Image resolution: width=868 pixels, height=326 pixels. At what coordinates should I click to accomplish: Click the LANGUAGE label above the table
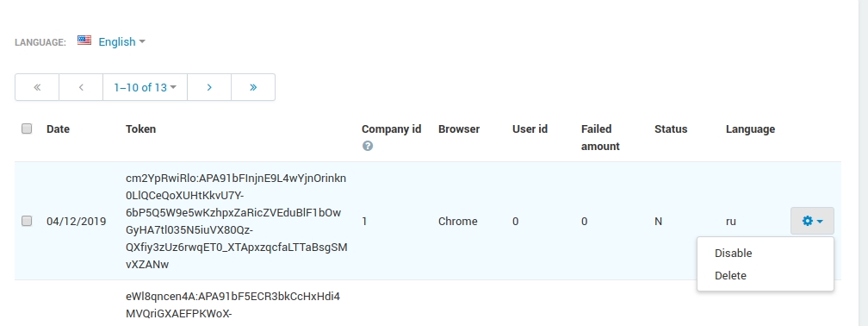40,42
